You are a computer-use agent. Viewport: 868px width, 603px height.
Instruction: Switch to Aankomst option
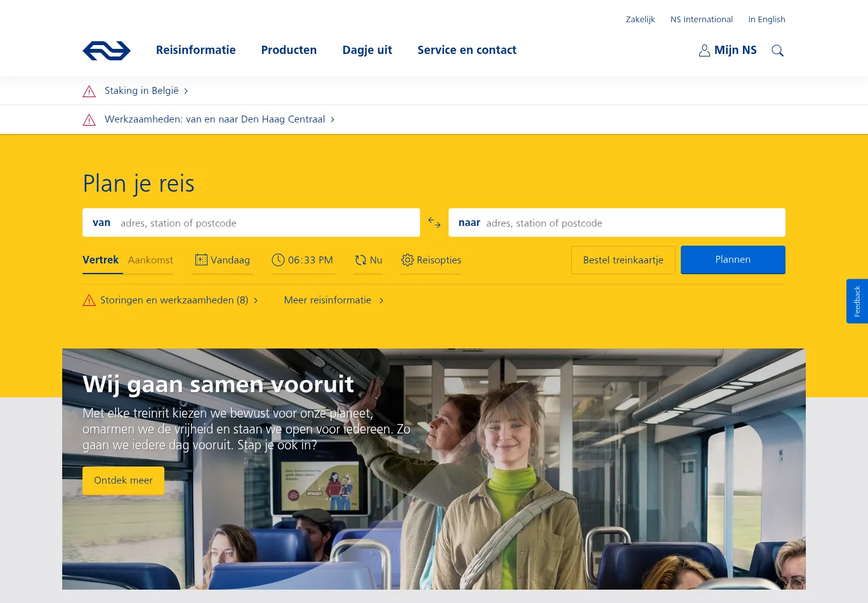point(150,260)
